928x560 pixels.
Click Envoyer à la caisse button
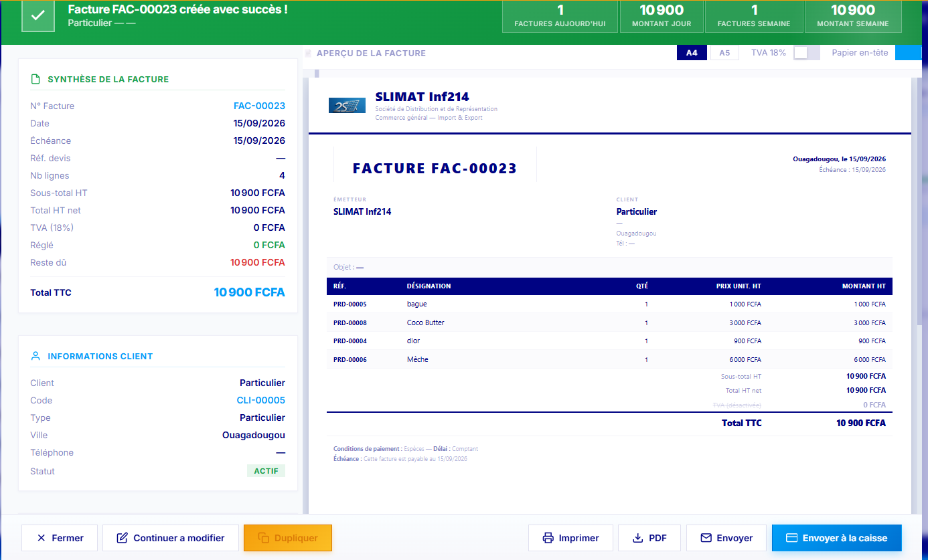pyautogui.click(x=836, y=538)
